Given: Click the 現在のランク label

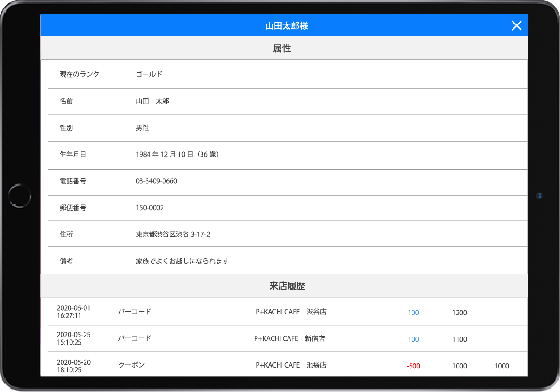Looking at the screenshot, I should pos(79,74).
